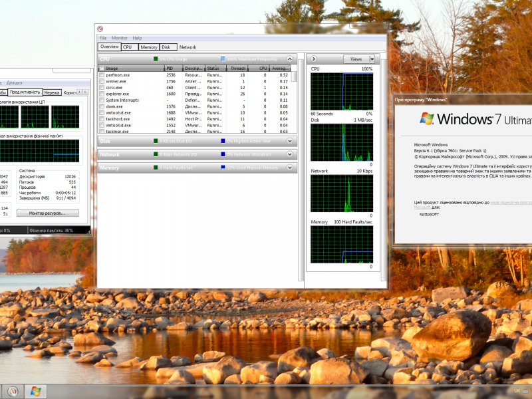Click the physical memory history graph in Task Manager

[x=39, y=151]
